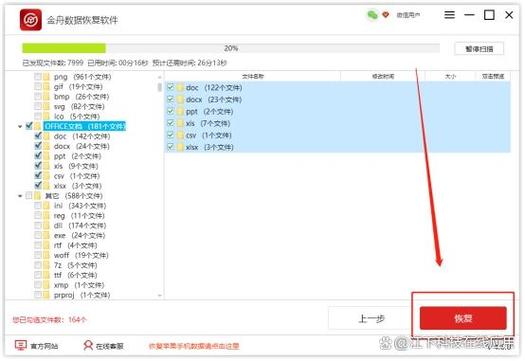
Task: Click the 在线客服 text label
Action: point(109,346)
